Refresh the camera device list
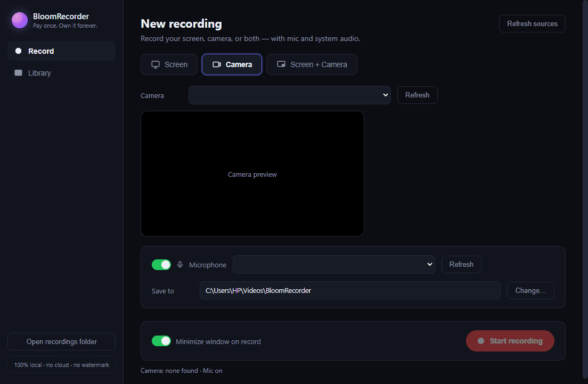The width and height of the screenshot is (588, 384). click(418, 95)
